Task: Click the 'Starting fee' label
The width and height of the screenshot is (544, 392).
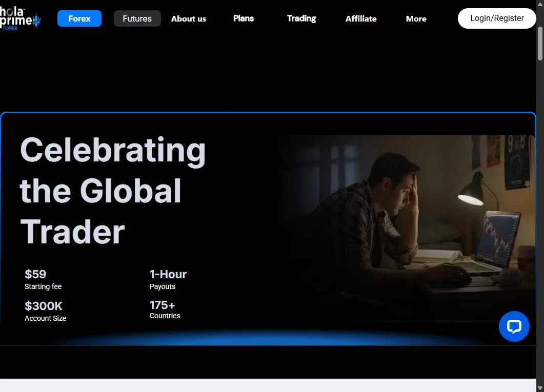Action: pos(43,286)
